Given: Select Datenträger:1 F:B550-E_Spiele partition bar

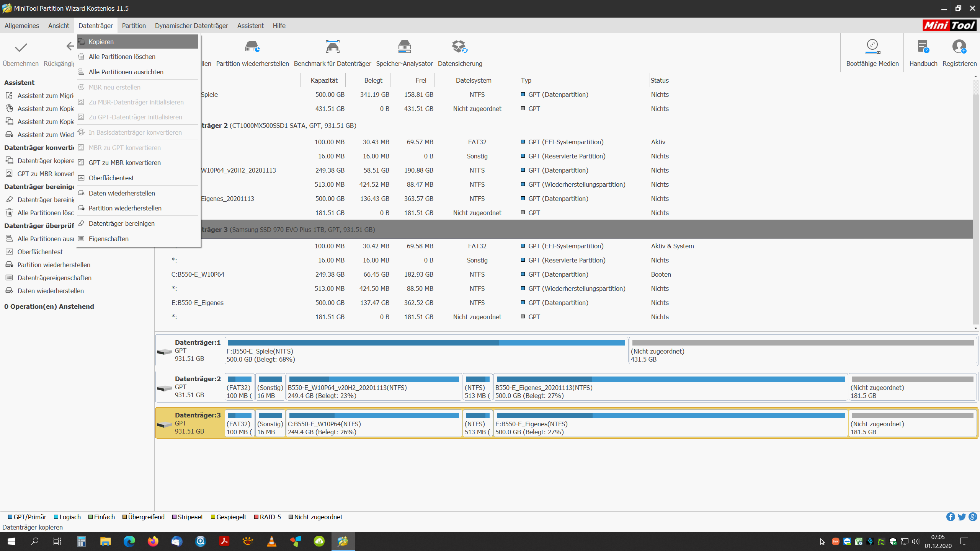Looking at the screenshot, I should 426,351.
